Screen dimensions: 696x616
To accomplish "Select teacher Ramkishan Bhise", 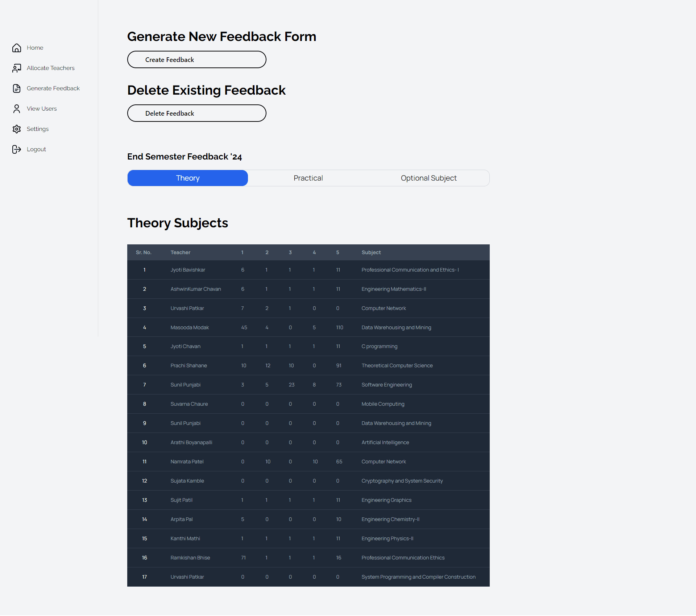I will point(190,558).
